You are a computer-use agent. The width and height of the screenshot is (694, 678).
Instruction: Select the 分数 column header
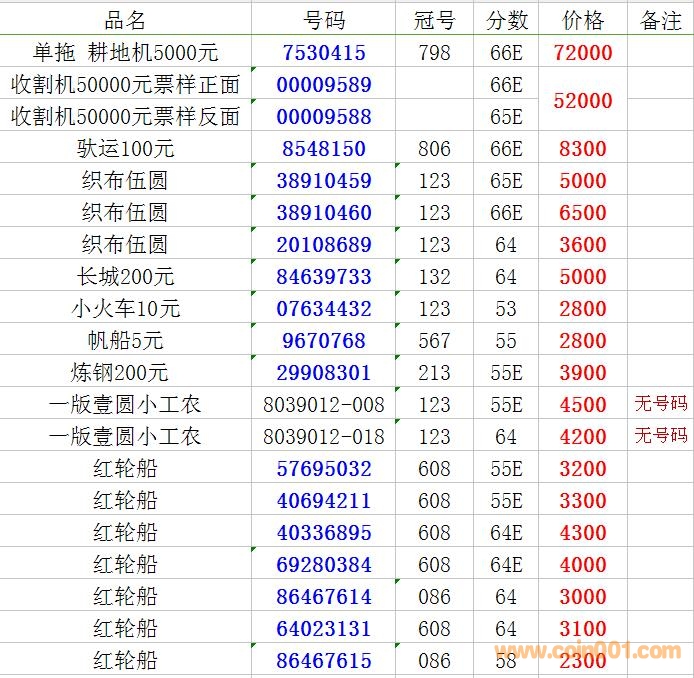[507, 20]
